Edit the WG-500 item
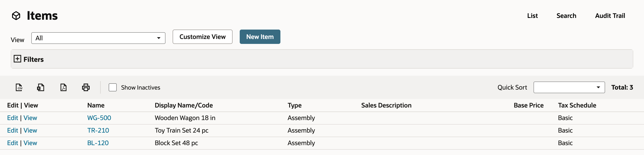 pyautogui.click(x=13, y=118)
